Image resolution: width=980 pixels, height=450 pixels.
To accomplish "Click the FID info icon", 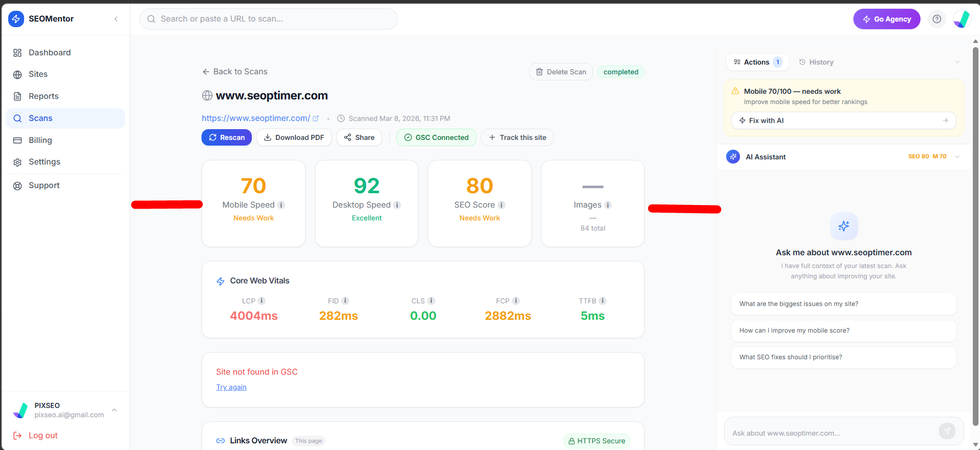I will (345, 301).
